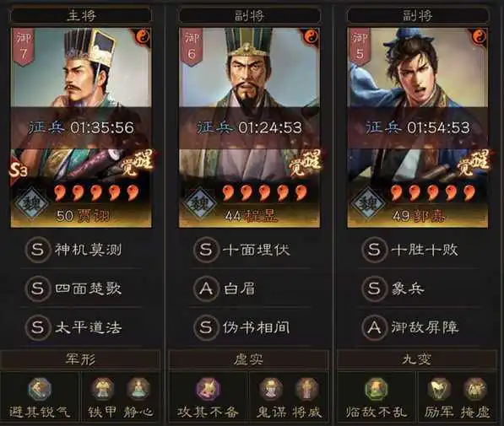
Task: Select the 静心 tactic icon
Action: coord(138,389)
